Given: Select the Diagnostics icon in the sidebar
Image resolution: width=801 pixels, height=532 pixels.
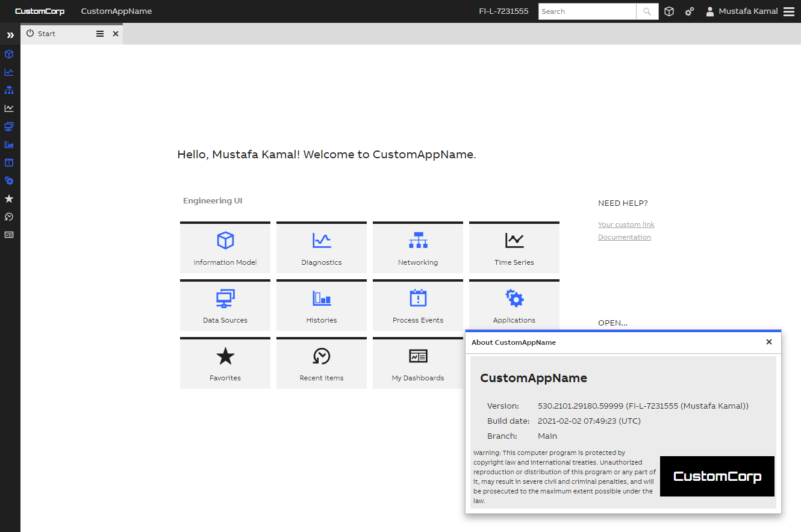Looking at the screenshot, I should tap(8, 72).
